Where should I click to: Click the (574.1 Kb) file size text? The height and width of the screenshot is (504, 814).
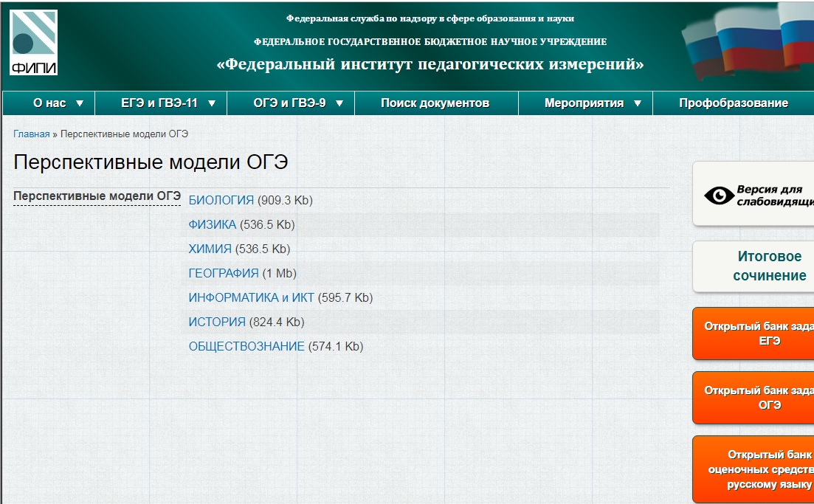(335, 347)
